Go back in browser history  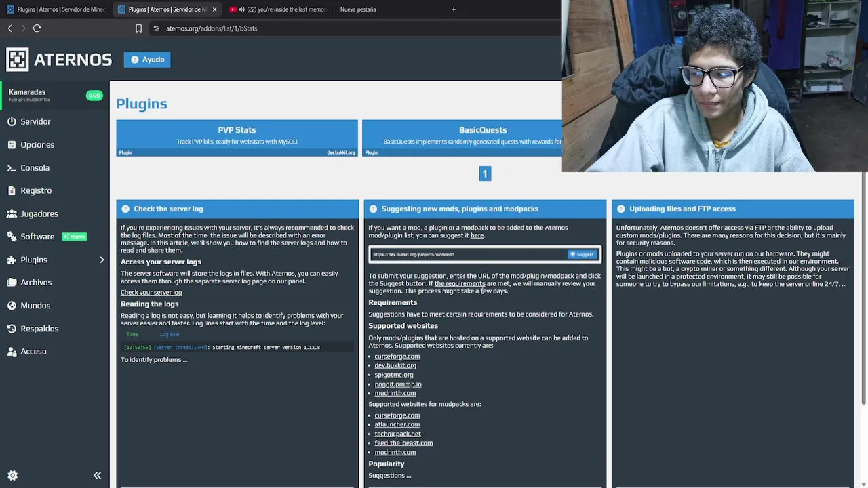pyautogui.click(x=9, y=28)
